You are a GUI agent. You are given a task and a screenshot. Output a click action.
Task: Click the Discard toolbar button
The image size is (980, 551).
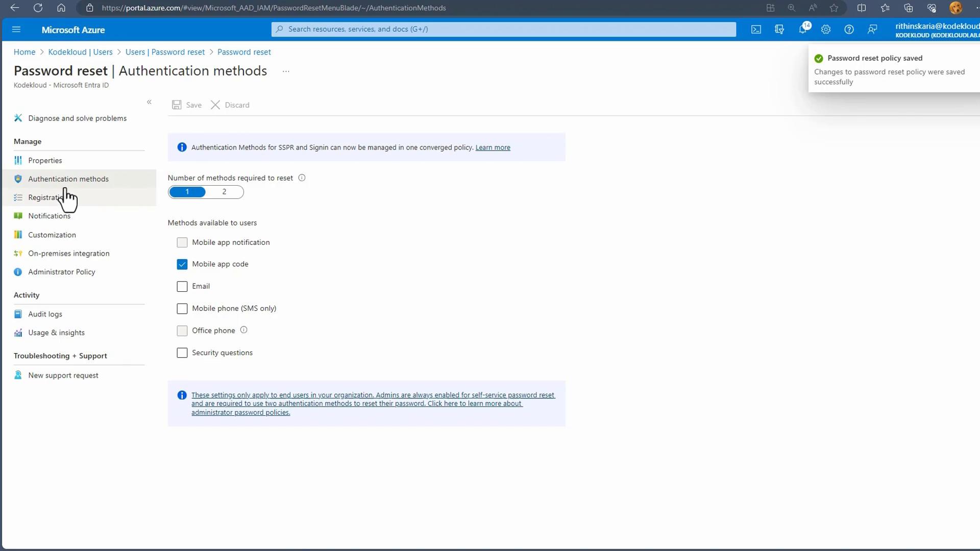230,105
